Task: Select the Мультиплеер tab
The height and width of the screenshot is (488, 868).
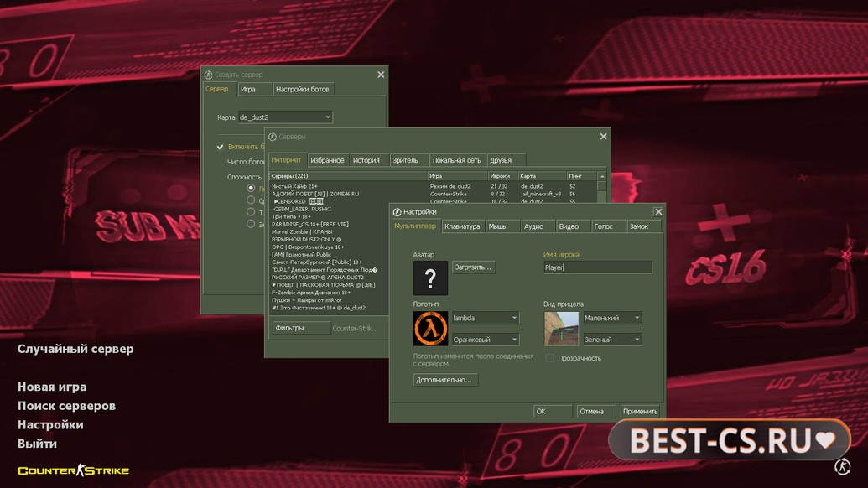Action: (x=414, y=226)
